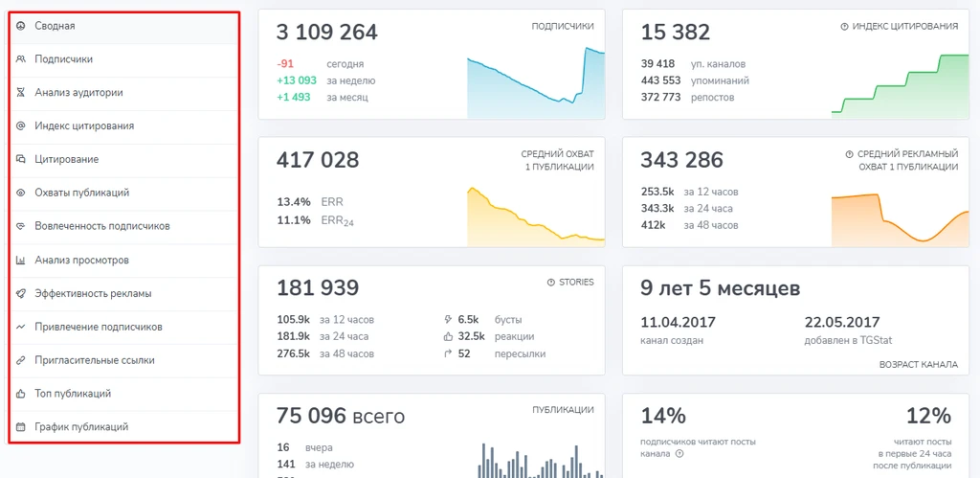Screen dimensions: 980x478
Task: Open the Подписчики section
Action: (123, 59)
